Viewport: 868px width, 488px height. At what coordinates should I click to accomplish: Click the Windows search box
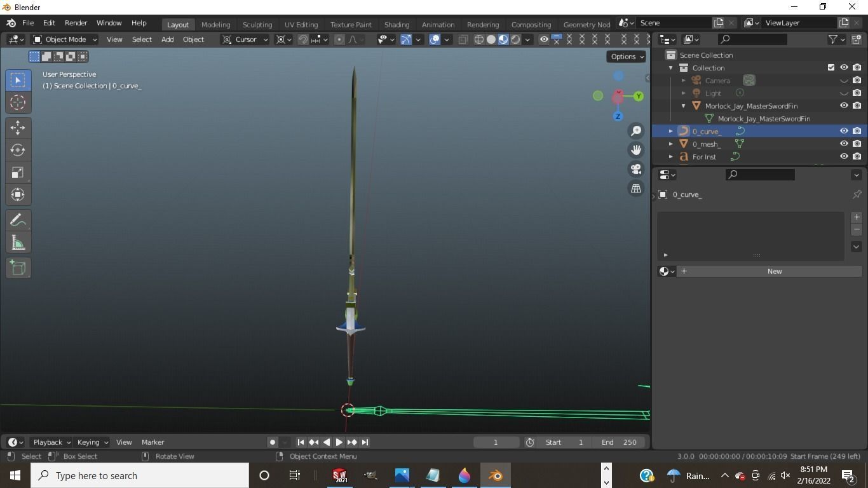point(140,475)
